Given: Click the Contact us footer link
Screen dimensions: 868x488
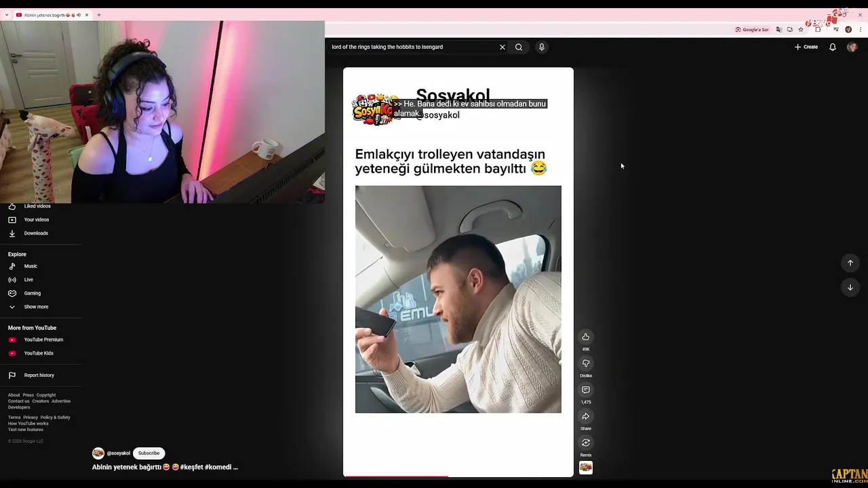Looking at the screenshot, I should [18, 401].
